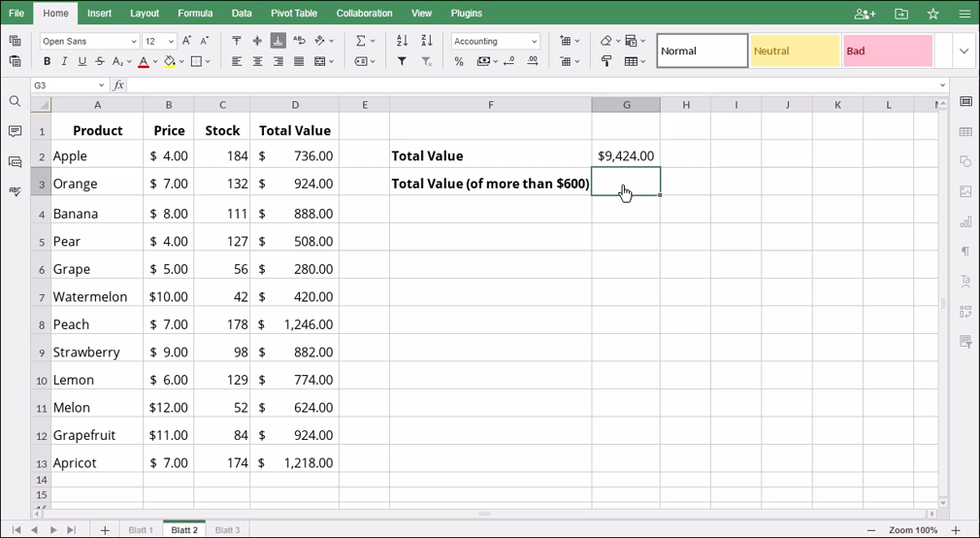
Task: Mark document as favorite with star icon
Action: [x=932, y=14]
